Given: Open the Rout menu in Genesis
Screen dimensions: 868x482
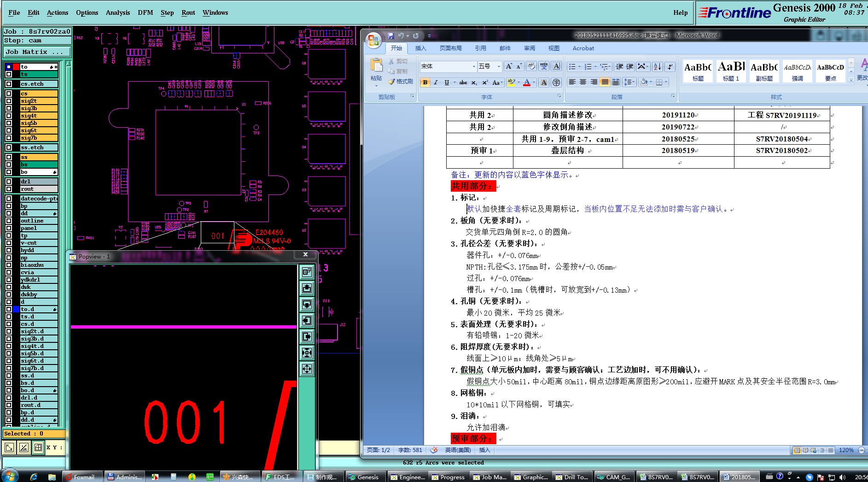Looking at the screenshot, I should coord(188,12).
